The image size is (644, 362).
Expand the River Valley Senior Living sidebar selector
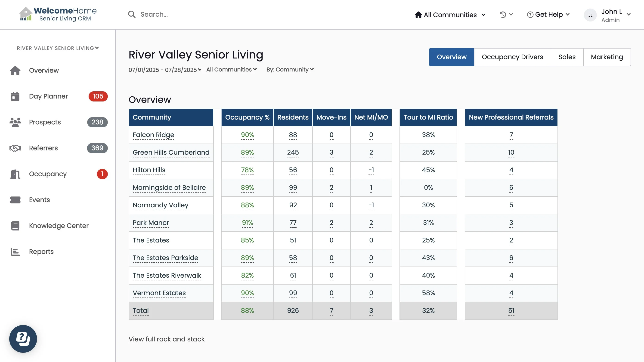coord(58,48)
